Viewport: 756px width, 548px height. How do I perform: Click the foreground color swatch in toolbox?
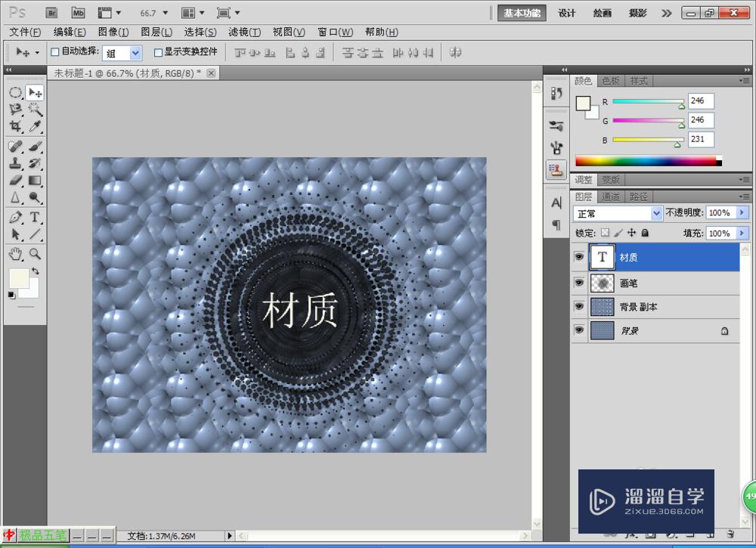[18, 277]
